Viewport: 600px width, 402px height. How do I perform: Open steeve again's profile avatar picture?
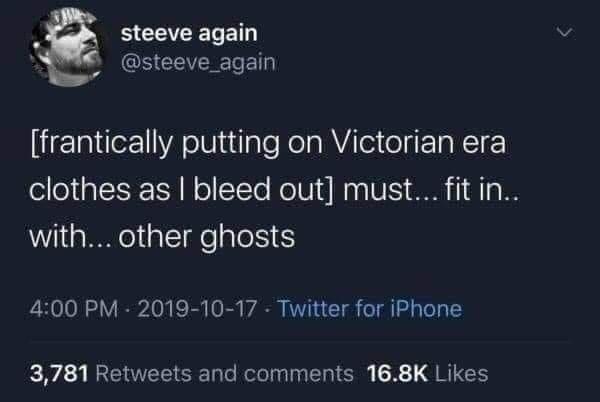pyautogui.click(x=67, y=47)
